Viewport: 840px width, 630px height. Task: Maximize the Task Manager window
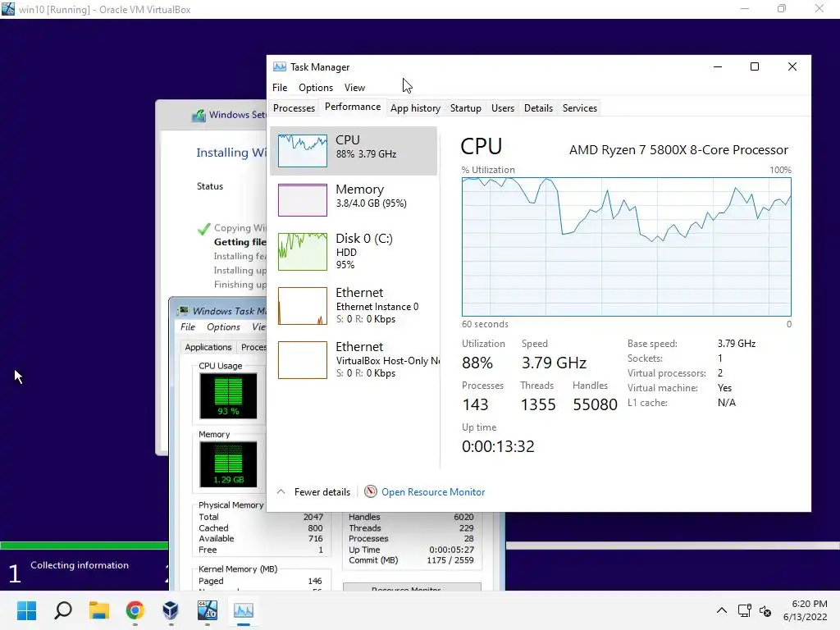tap(755, 66)
